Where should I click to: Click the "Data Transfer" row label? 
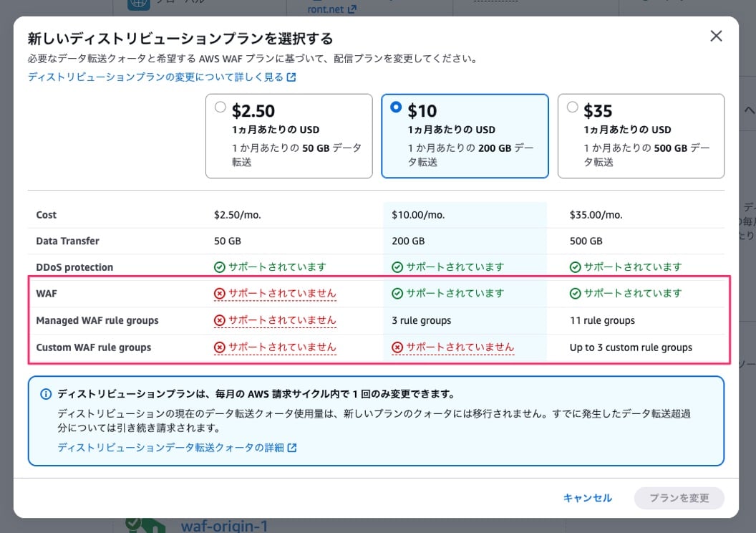pos(67,241)
